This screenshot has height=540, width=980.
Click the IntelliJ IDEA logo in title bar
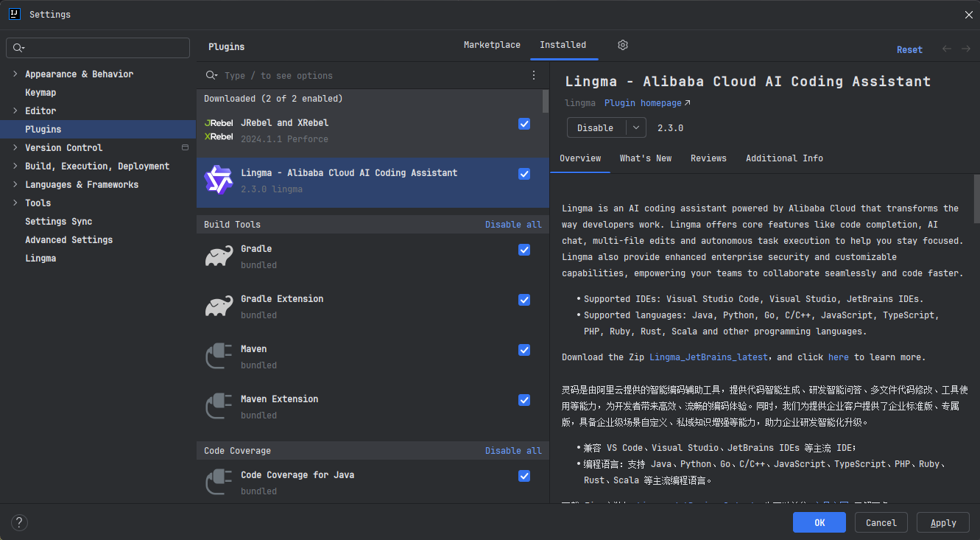tap(14, 14)
